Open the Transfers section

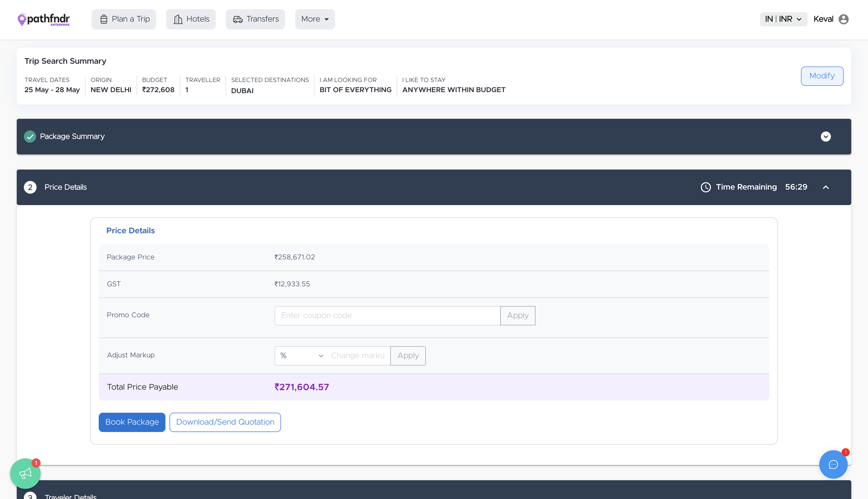(255, 19)
